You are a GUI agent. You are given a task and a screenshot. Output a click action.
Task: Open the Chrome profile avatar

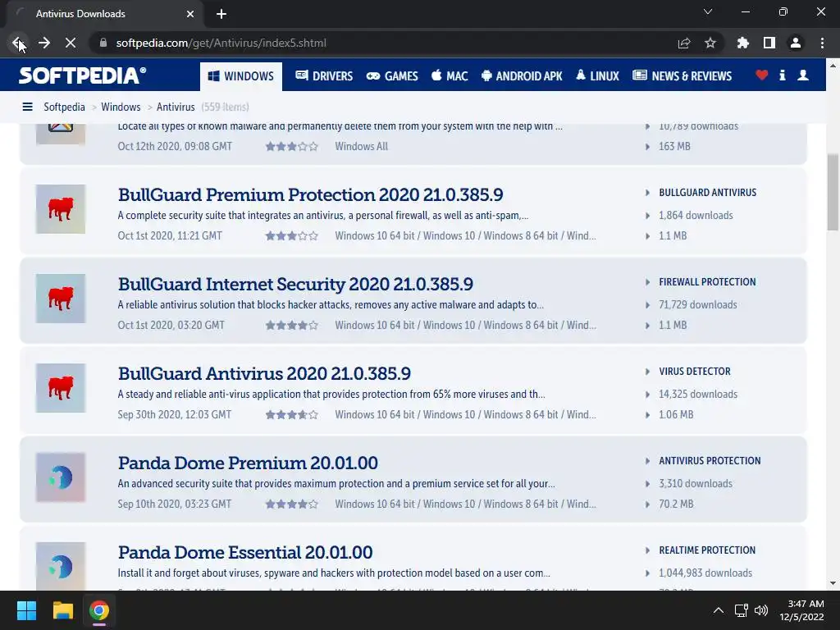[796, 43]
